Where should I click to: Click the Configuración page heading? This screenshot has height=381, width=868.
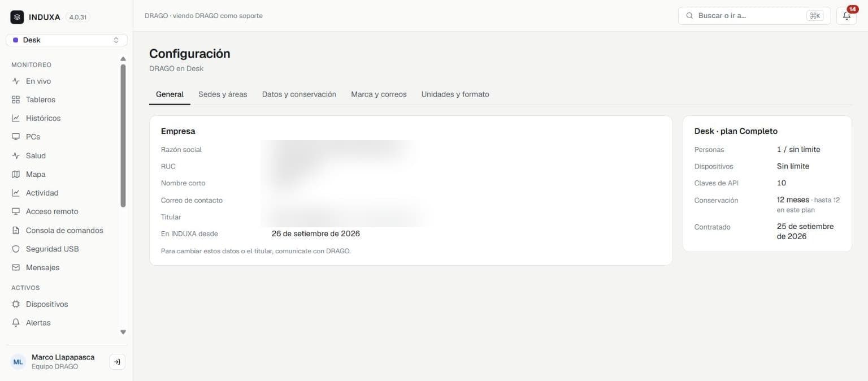(x=190, y=54)
